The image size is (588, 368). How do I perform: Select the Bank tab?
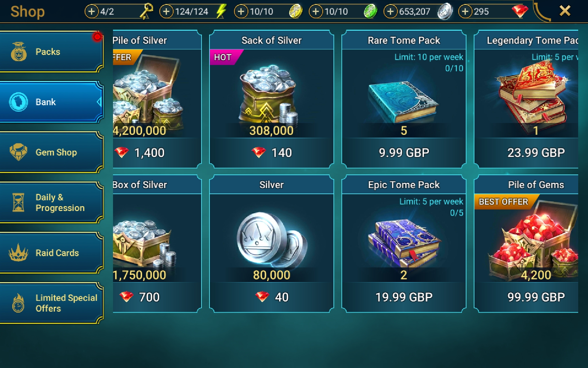click(51, 102)
